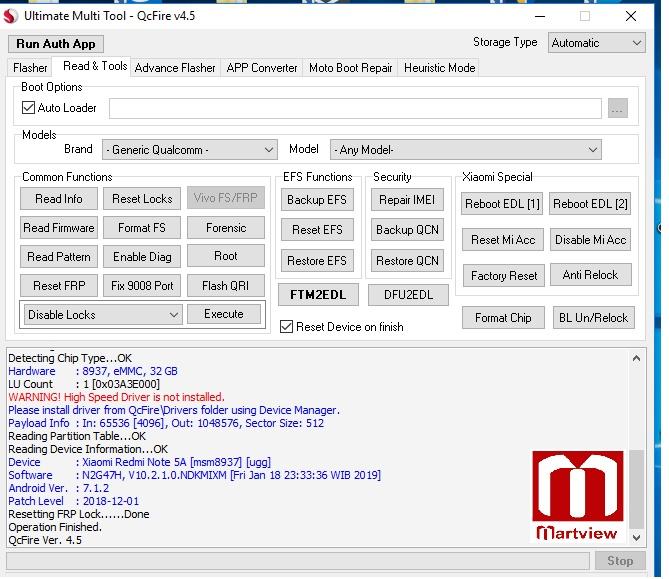This screenshot has height=579, width=669.
Task: Click the Restore EFS button
Action: 317,261
